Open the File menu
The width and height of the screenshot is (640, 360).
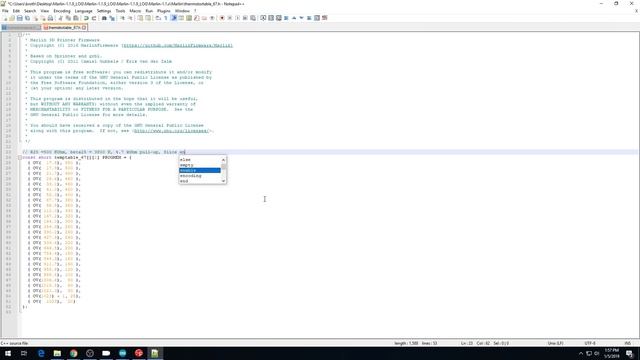[x=5, y=11]
